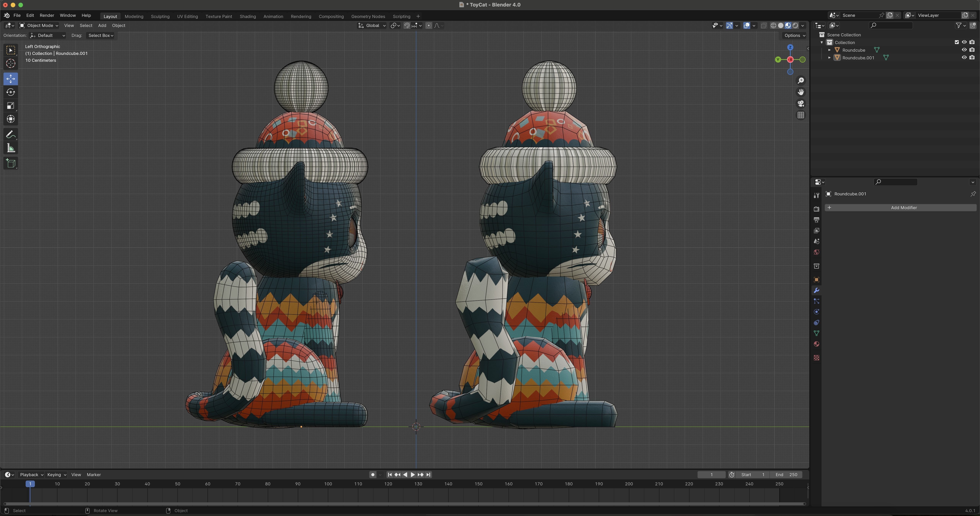Click the zoom view magnifier icon
The height and width of the screenshot is (516, 980).
pyautogui.click(x=801, y=81)
